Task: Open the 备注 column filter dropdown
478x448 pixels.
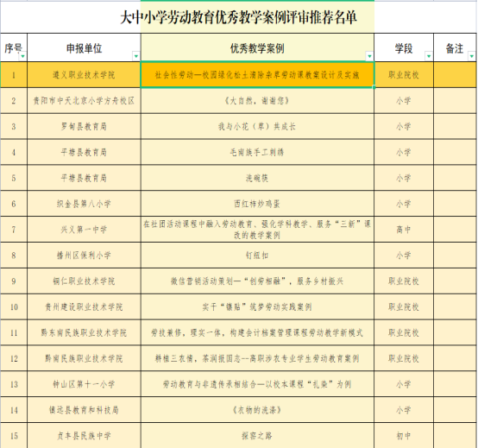Action: (472, 56)
